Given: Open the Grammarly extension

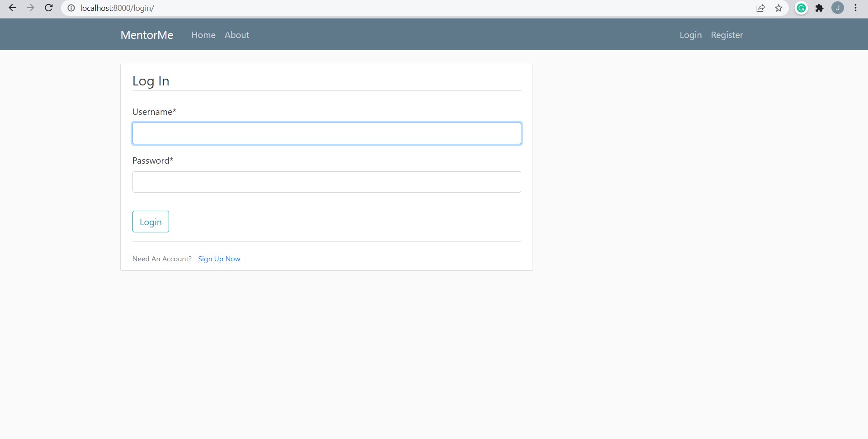Looking at the screenshot, I should (801, 8).
